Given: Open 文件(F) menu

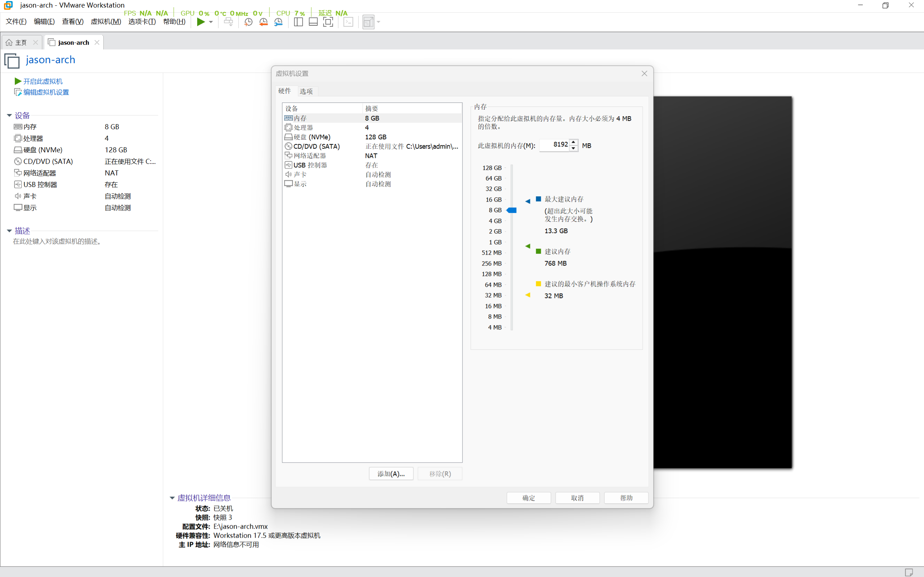Looking at the screenshot, I should point(16,22).
